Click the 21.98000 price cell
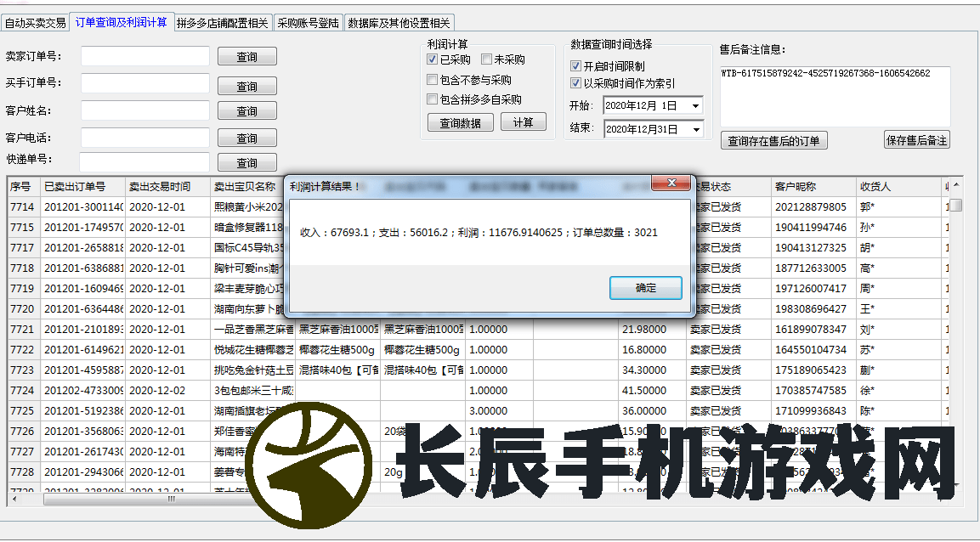980x542 pixels. click(x=653, y=329)
